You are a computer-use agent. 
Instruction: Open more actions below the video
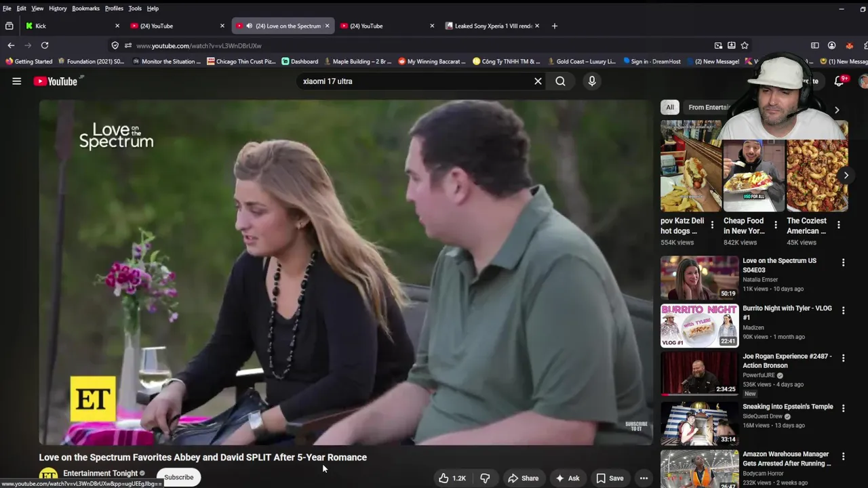coord(644,478)
